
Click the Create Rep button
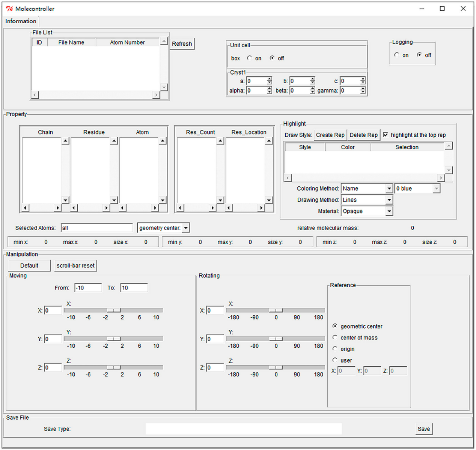[x=330, y=135]
